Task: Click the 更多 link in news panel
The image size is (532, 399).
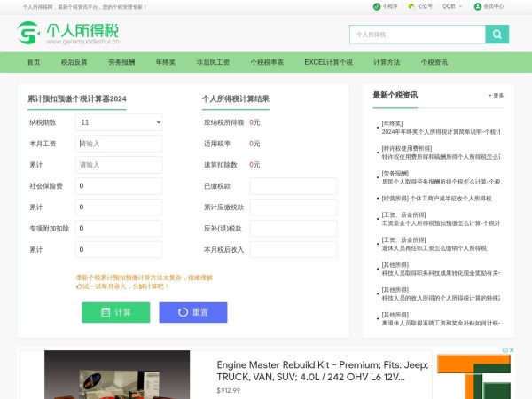Action: (496, 96)
